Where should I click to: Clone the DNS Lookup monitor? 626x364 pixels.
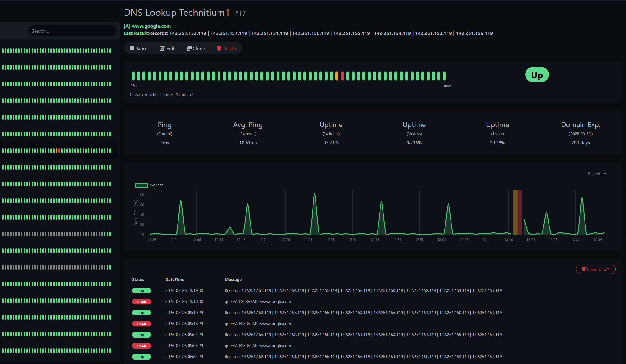tap(196, 48)
